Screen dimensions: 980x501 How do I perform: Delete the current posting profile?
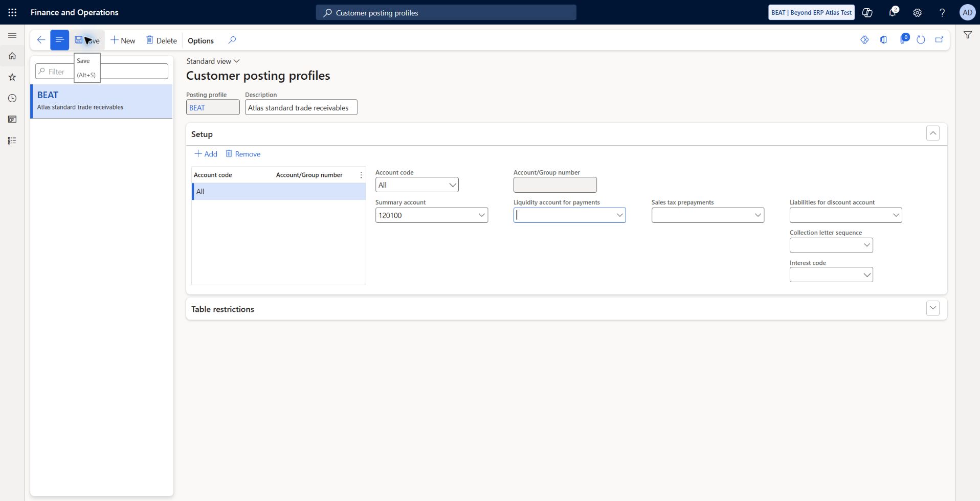point(162,40)
